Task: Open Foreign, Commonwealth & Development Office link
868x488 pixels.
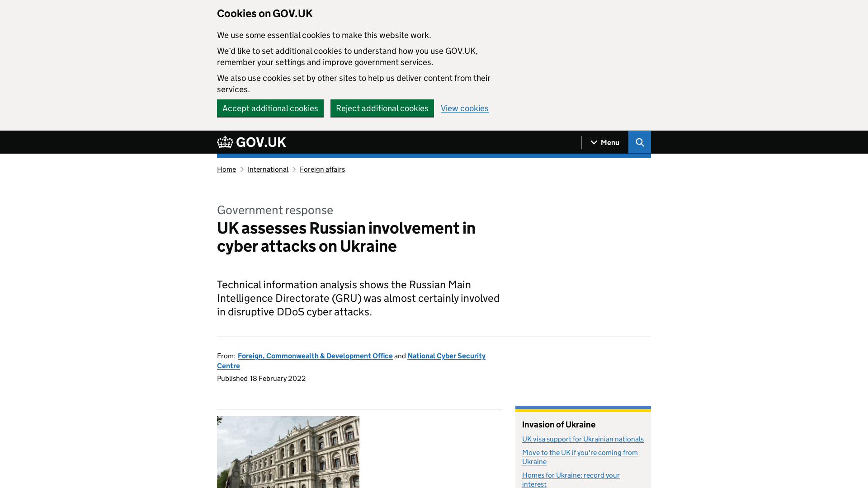Action: tap(315, 356)
